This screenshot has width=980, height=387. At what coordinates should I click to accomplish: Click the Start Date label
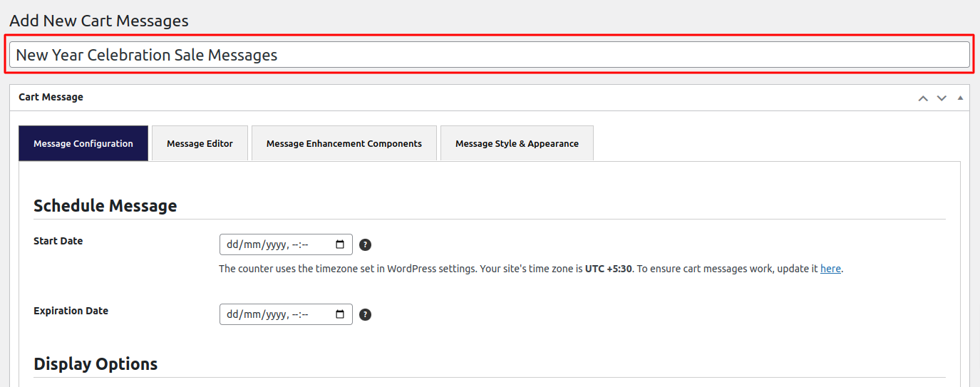point(58,241)
